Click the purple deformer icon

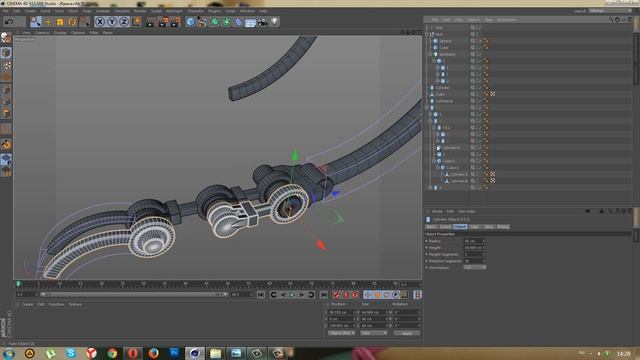238,21
